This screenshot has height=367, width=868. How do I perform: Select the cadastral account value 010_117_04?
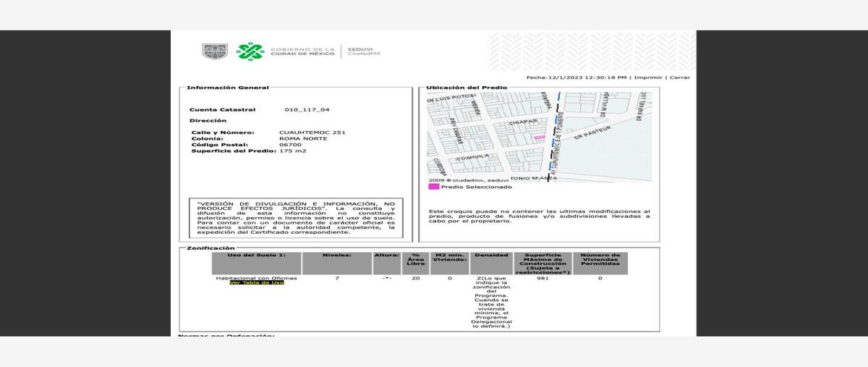click(x=307, y=110)
